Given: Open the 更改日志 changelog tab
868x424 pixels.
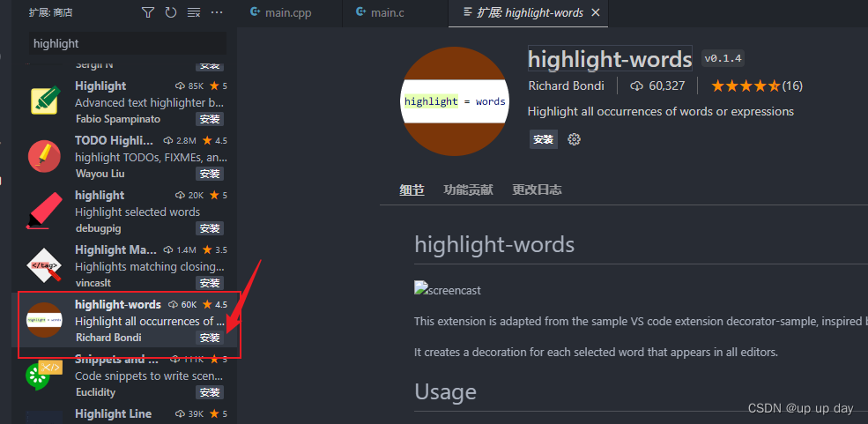Looking at the screenshot, I should (537, 190).
